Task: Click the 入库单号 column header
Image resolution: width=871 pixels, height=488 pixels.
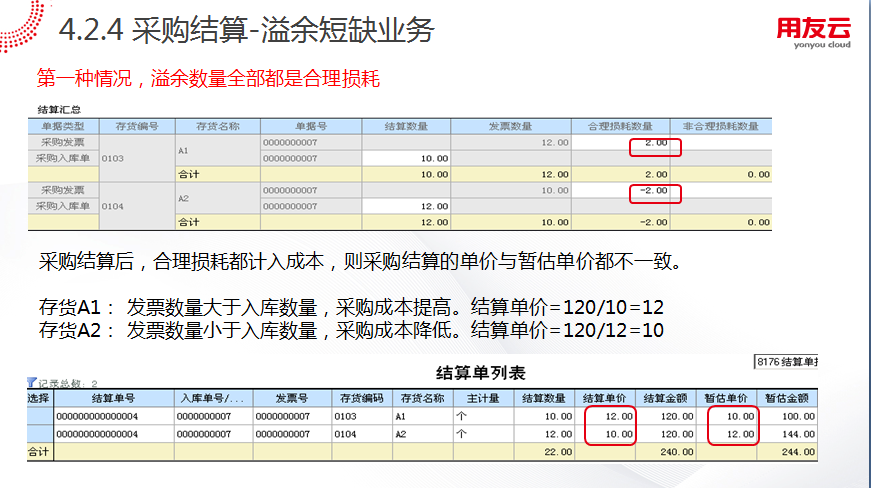Action: (x=213, y=398)
